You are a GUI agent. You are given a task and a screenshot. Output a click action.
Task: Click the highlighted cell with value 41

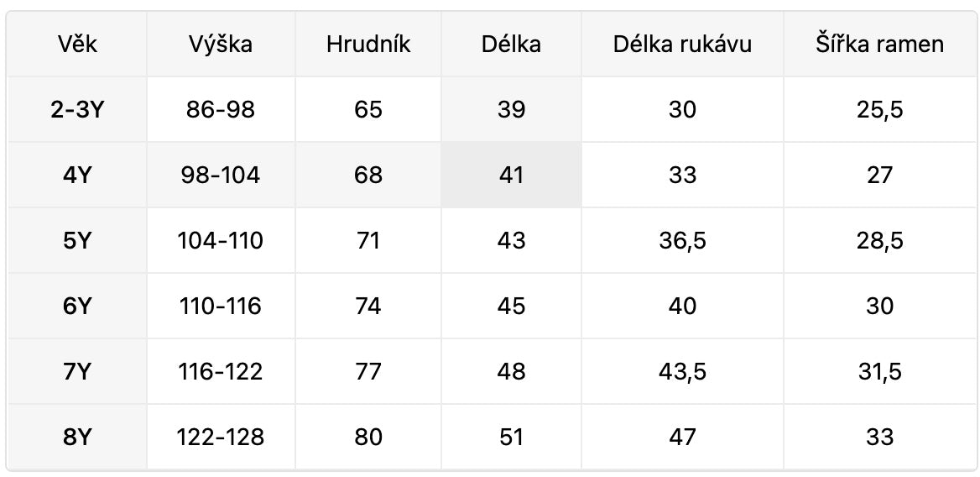coord(511,175)
